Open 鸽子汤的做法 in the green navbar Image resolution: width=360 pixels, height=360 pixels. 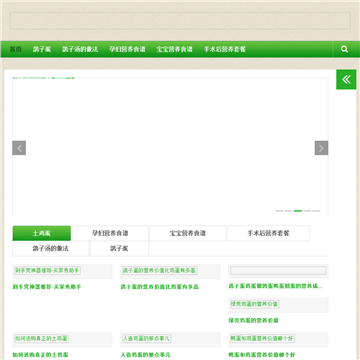coord(80,49)
